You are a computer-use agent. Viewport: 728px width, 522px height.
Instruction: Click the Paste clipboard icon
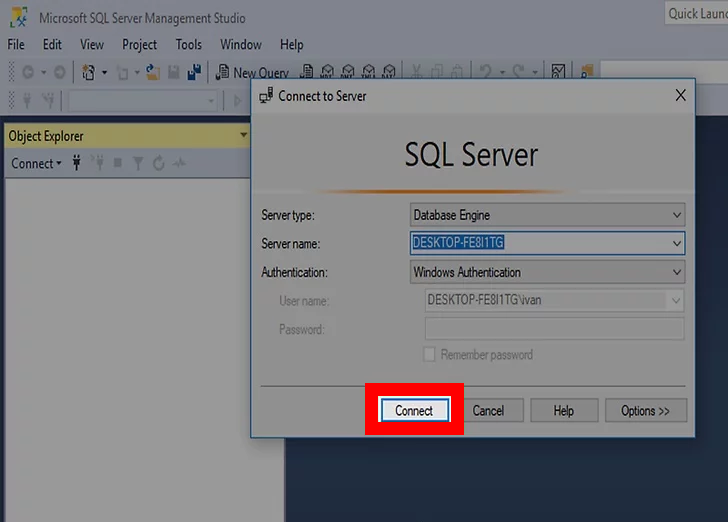[457, 72]
